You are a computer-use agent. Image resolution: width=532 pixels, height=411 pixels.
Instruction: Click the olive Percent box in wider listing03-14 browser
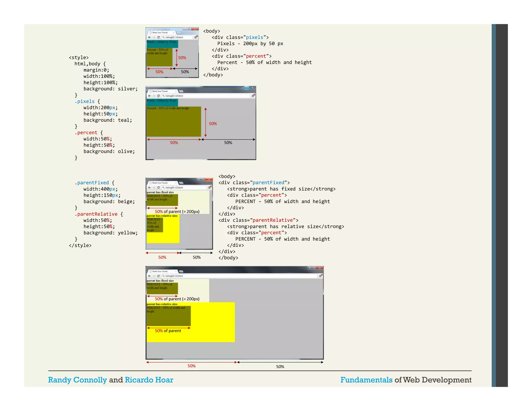(x=174, y=122)
